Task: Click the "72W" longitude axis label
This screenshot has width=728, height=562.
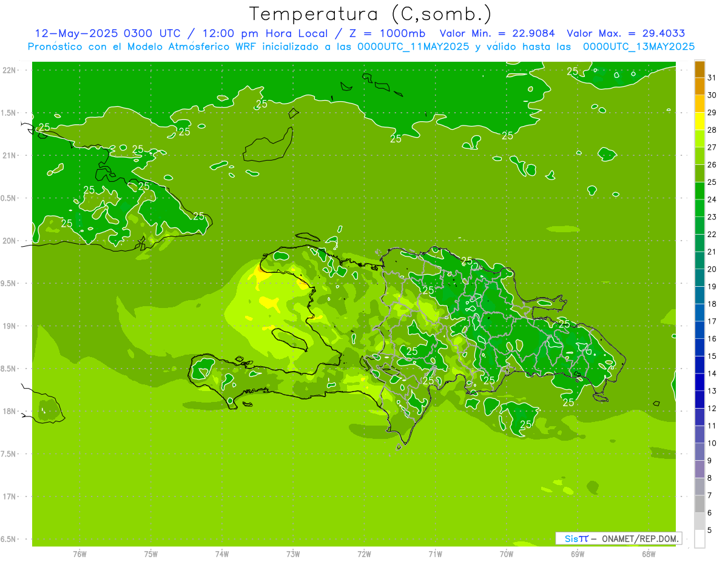Action: tap(364, 554)
